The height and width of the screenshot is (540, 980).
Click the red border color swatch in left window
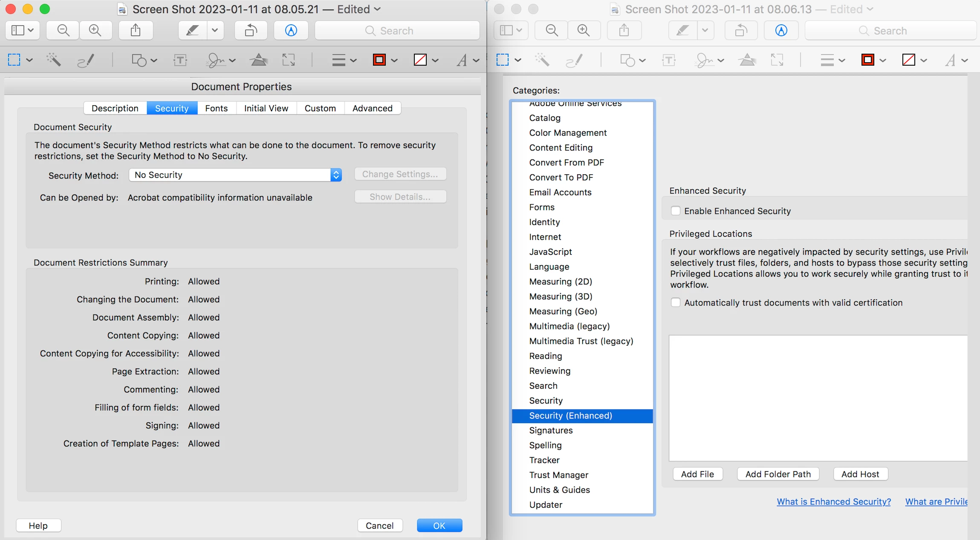(379, 60)
